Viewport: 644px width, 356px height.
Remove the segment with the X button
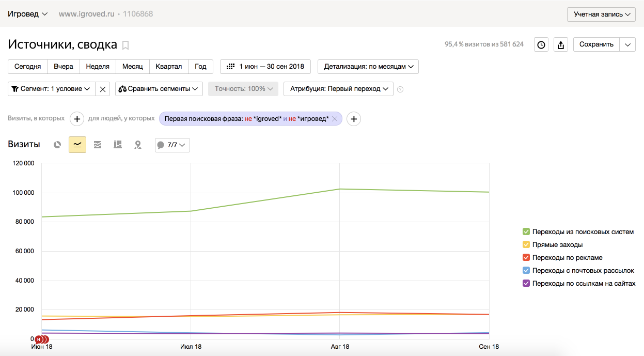(103, 89)
